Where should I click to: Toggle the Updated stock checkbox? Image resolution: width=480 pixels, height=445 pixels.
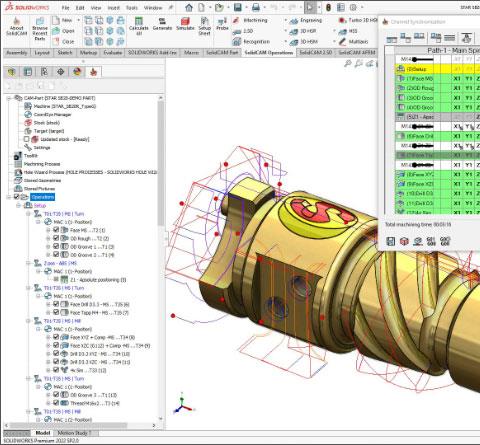27,139
